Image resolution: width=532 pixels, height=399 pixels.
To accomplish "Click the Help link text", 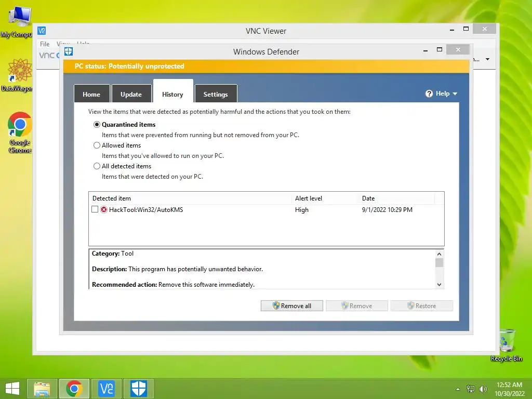I will 443,94.
